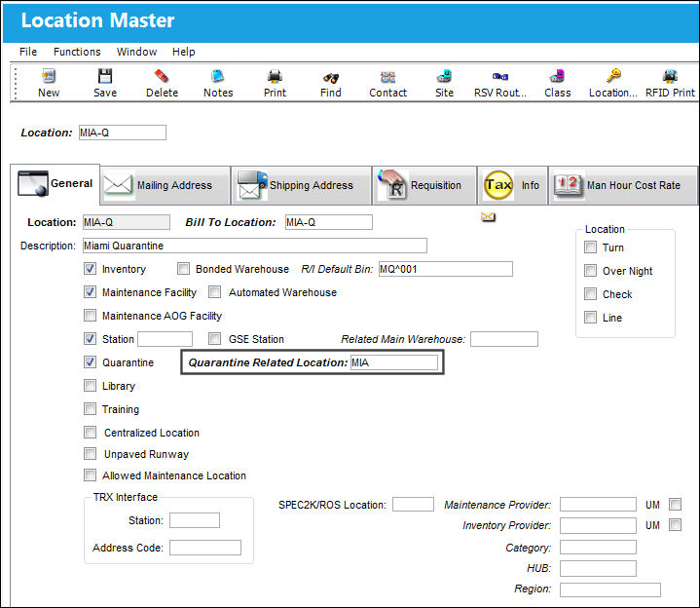Click the Related Main Warehouse field

[504, 339]
